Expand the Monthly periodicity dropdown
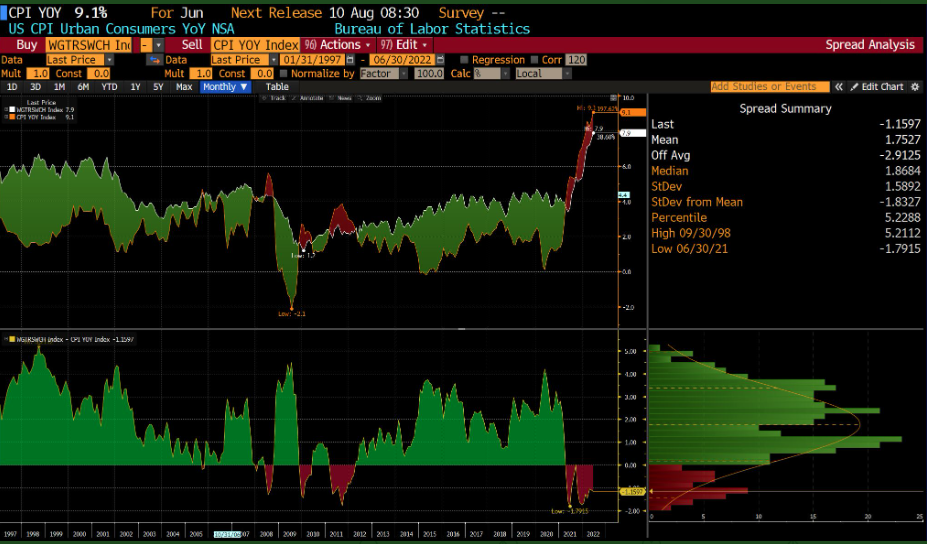Viewport: 927px width, 544px height. click(x=225, y=87)
